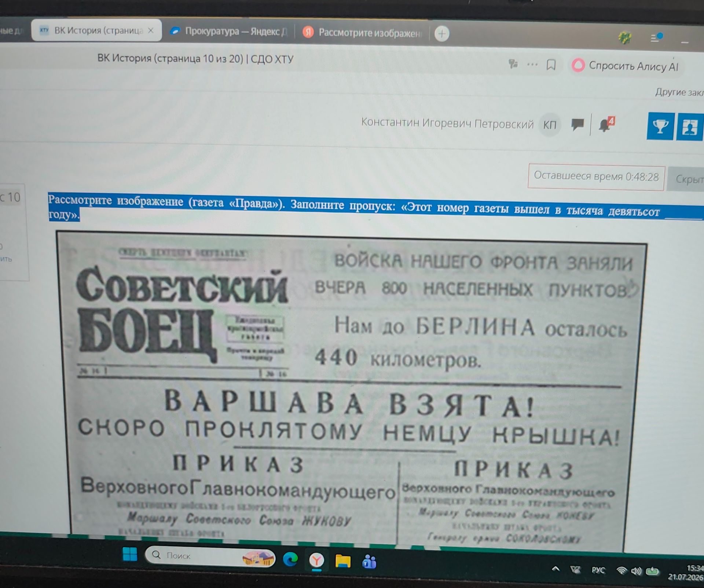This screenshot has width=704, height=588.
Task: Click the Поиск taskbar search field
Action: pyautogui.click(x=210, y=556)
